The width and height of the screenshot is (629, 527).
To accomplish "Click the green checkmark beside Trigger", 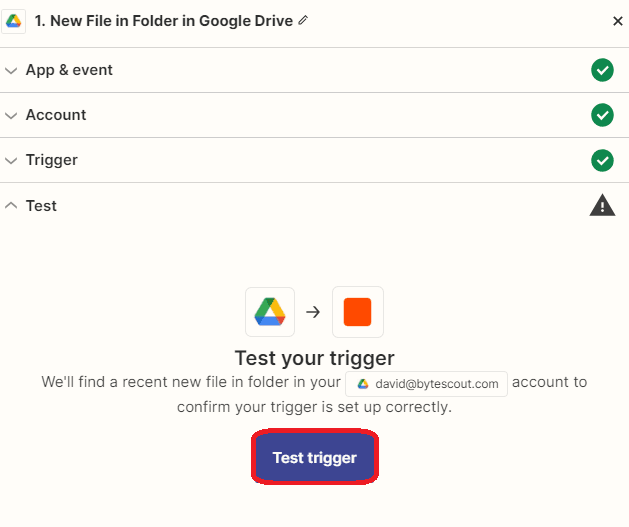I will click(602, 160).
